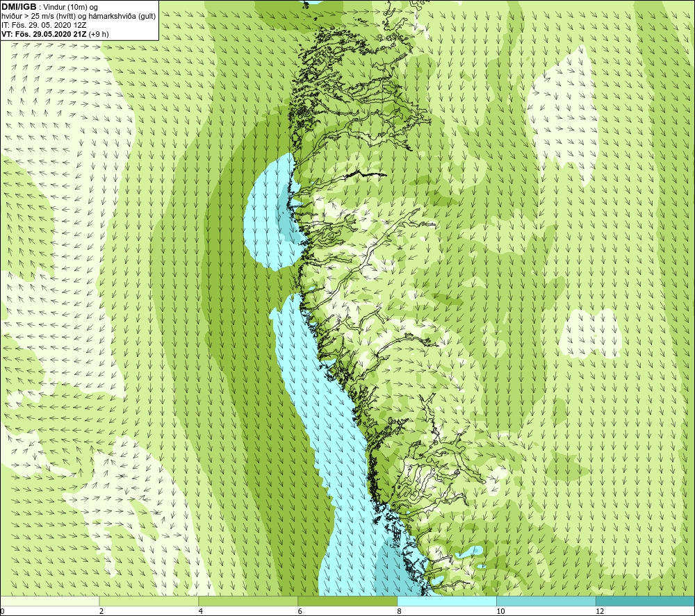Select the 10–12 m/s teal scale segment
The height and width of the screenshot is (616, 695).
[x=546, y=601]
